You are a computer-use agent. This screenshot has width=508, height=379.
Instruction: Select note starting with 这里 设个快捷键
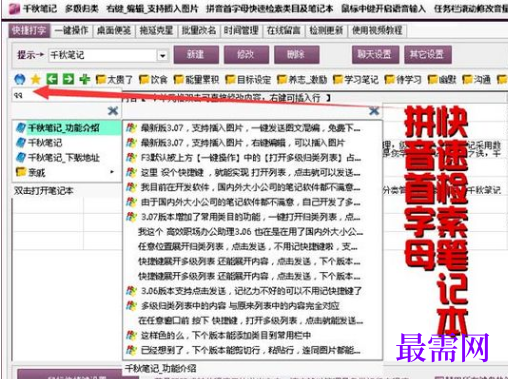point(252,173)
